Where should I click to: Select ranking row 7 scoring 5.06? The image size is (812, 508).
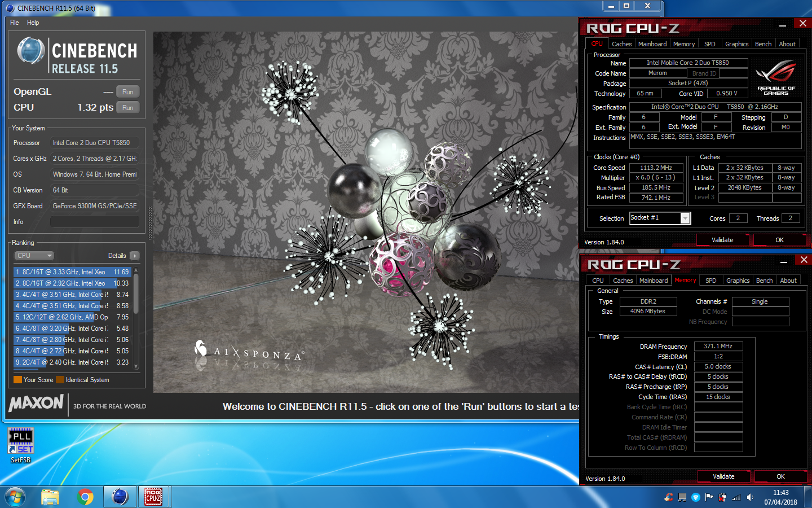[72, 340]
